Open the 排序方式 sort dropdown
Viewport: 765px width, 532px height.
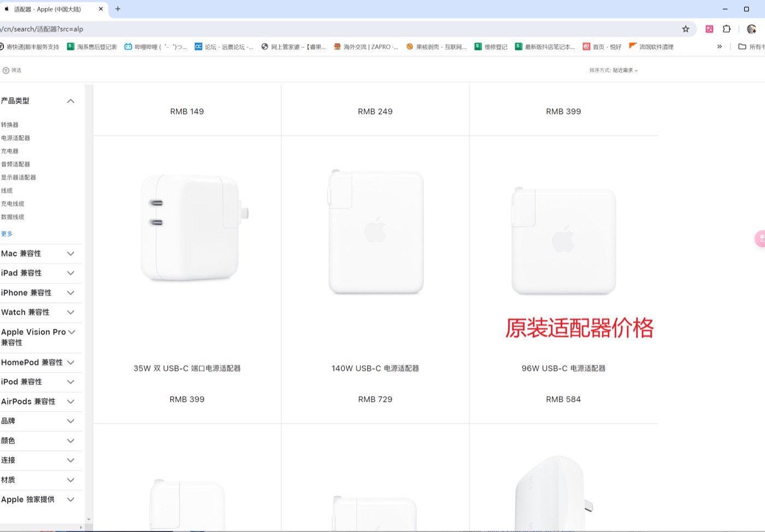(614, 70)
